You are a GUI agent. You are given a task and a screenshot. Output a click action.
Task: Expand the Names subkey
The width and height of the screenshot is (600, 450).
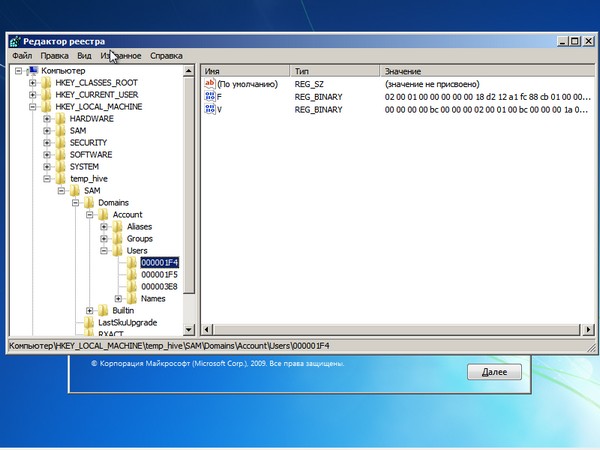click(x=119, y=299)
